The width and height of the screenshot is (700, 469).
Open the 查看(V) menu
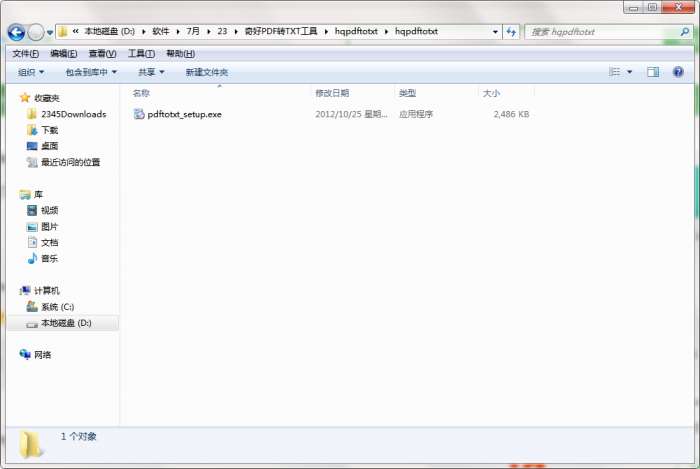[x=102, y=54]
